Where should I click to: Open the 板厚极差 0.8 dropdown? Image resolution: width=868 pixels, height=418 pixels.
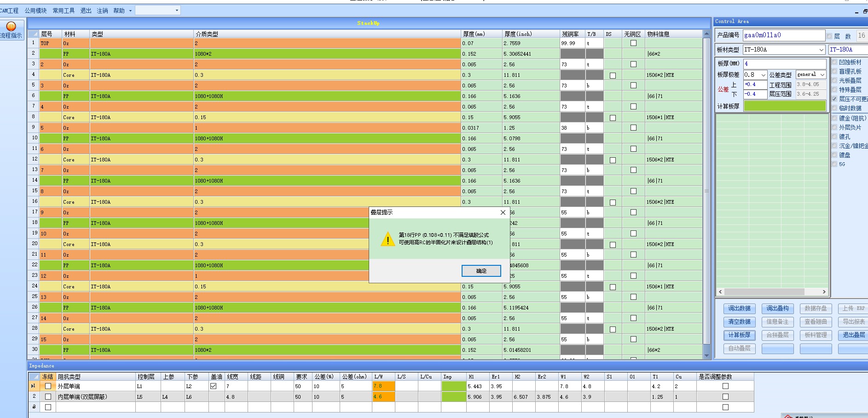763,74
